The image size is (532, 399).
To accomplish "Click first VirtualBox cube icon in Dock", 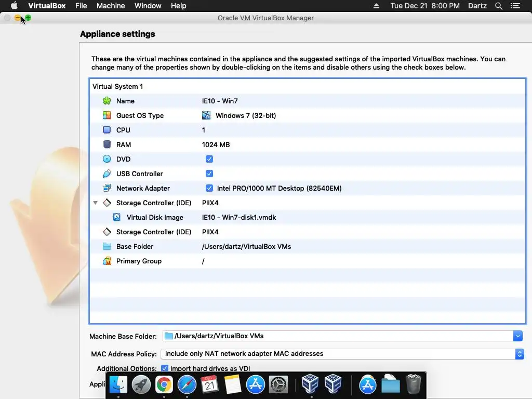I will coord(310,383).
